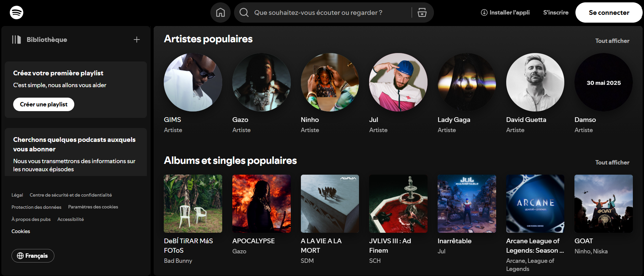Open the Inarrêtable album cover

pyautogui.click(x=467, y=204)
